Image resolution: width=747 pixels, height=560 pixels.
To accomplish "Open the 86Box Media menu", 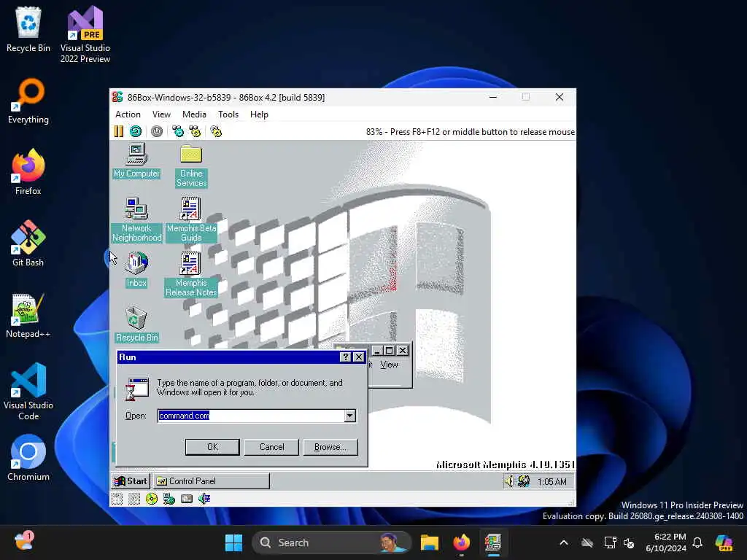I will point(194,114).
